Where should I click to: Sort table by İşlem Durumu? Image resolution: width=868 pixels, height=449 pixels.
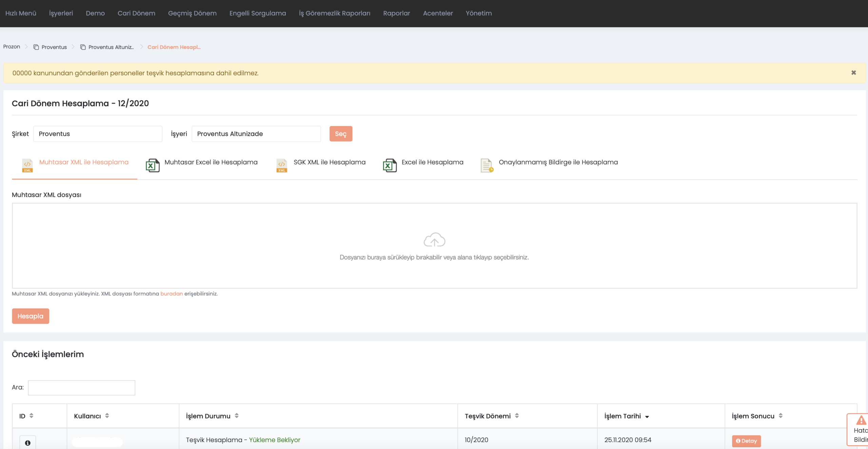pos(237,416)
